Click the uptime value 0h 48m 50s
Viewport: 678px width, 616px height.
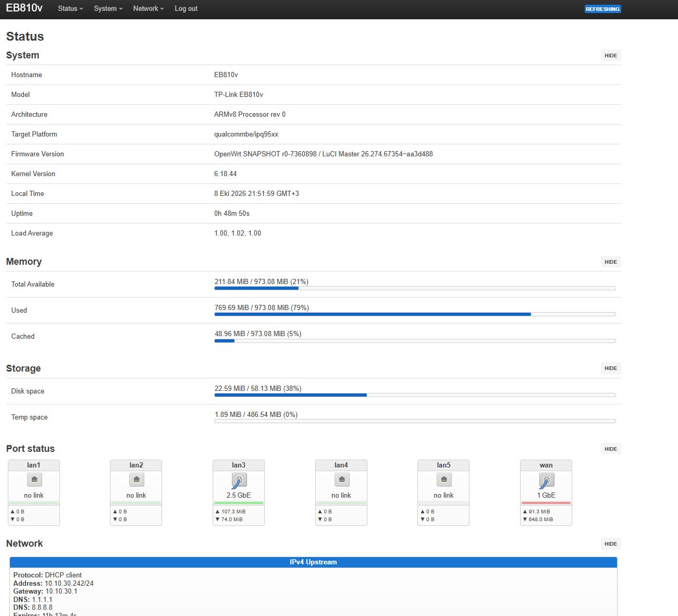tap(232, 214)
